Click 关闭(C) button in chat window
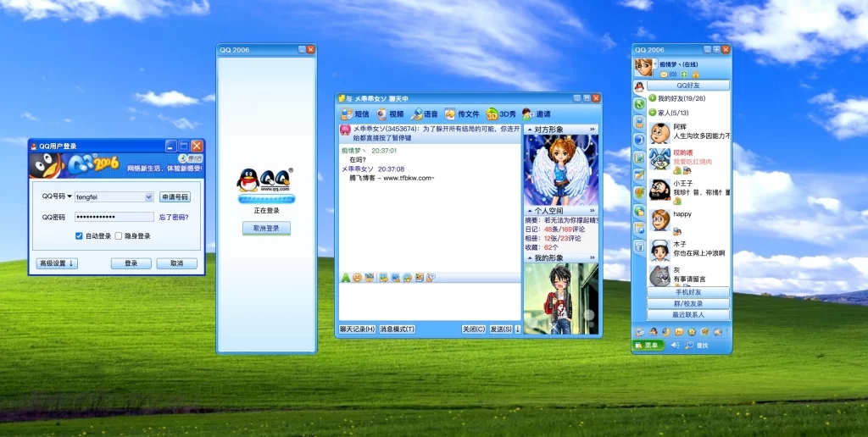868x437 pixels. coord(474,329)
